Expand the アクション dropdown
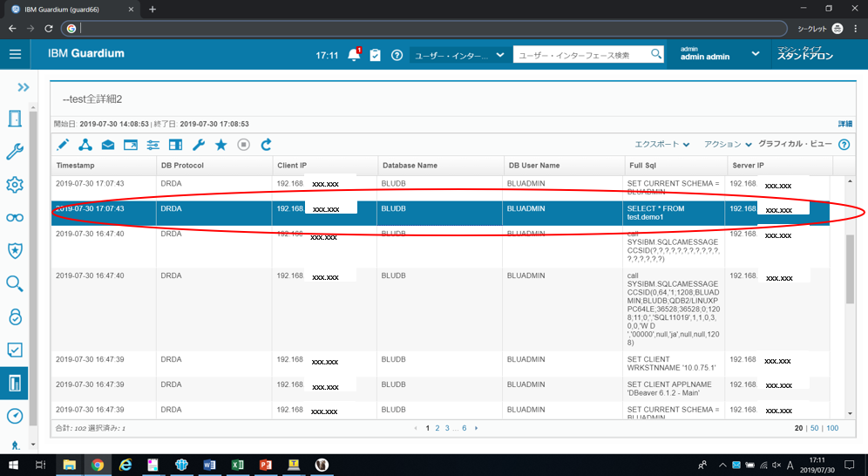The height and width of the screenshot is (476, 868). point(728,145)
